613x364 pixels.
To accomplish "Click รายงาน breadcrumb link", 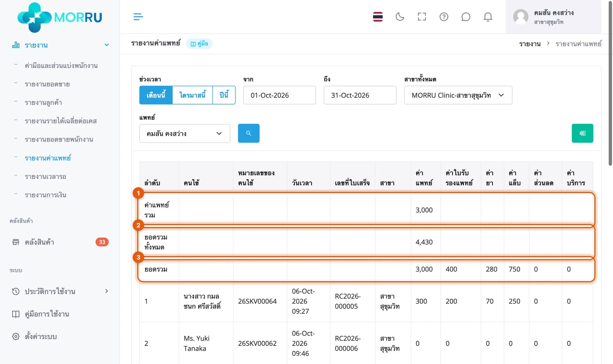I will click(530, 44).
